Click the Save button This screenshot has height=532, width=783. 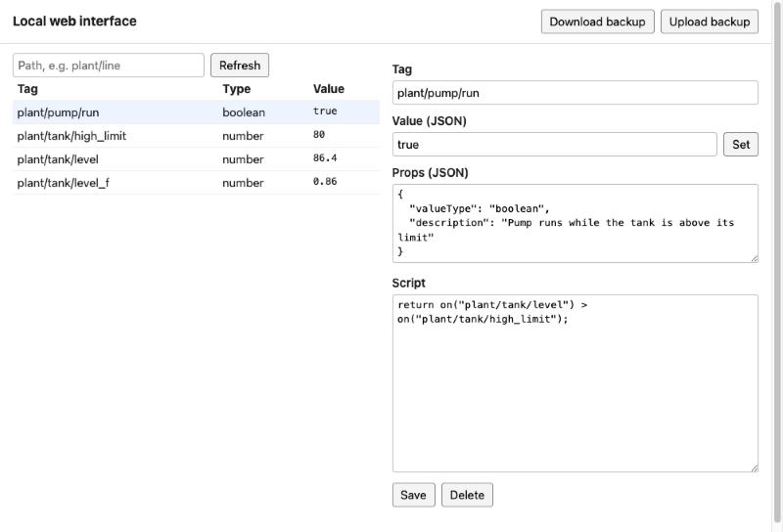413,495
